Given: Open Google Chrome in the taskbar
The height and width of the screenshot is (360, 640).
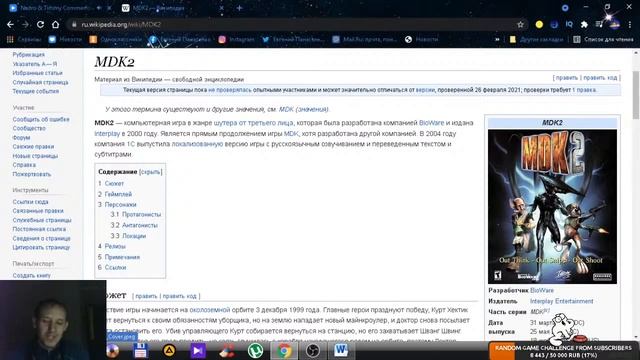Looking at the screenshot, I should pyautogui.click(x=284, y=351).
